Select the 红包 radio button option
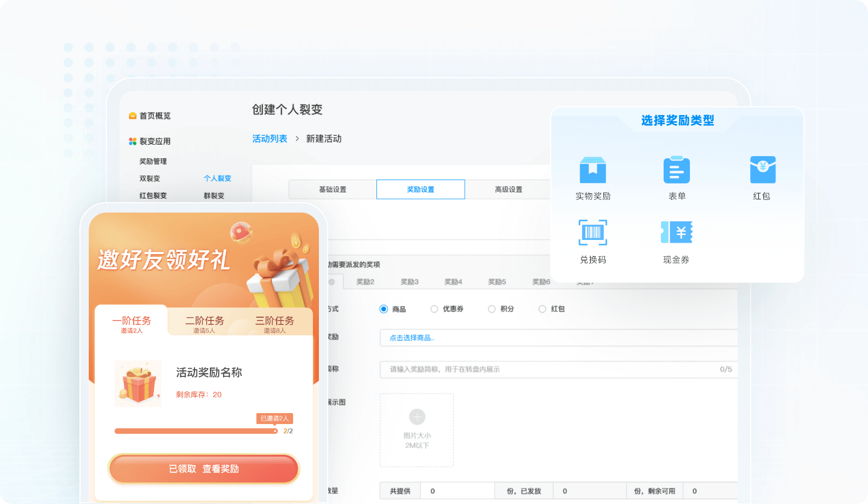Screen dimensions: 868x504 coord(542,309)
